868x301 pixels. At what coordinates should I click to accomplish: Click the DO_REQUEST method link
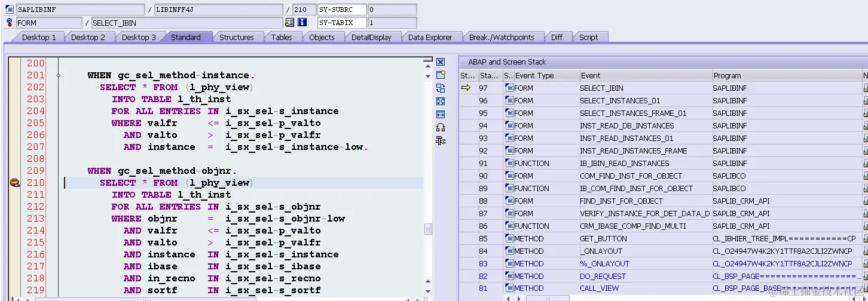click(603, 276)
